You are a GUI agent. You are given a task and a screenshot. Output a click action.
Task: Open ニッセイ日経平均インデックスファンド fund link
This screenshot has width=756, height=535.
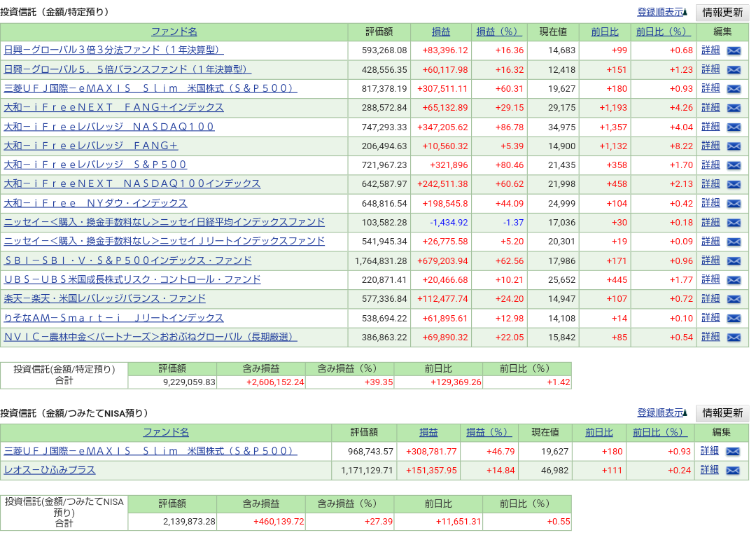pyautogui.click(x=164, y=222)
